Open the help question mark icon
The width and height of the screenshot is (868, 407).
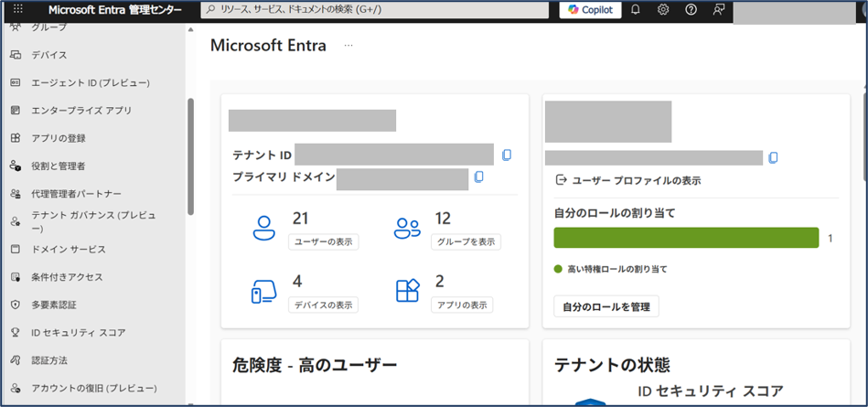691,9
